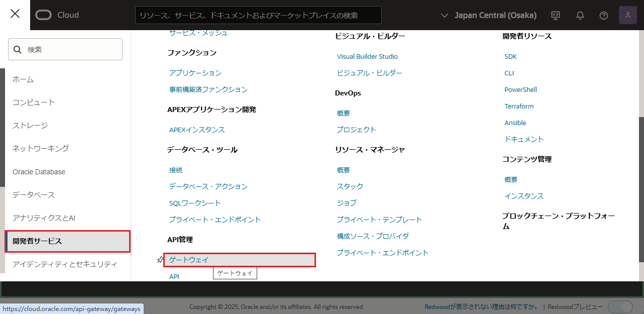Viewport: 644px width, 314px height.
Task: Toggle the Redwood preview switch
Action: [620, 307]
